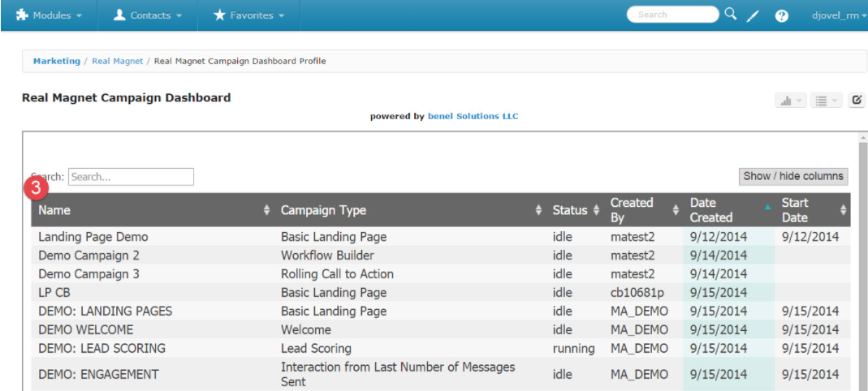The width and height of the screenshot is (868, 391).
Task: Sort table by Name column arrows
Action: tap(267, 210)
